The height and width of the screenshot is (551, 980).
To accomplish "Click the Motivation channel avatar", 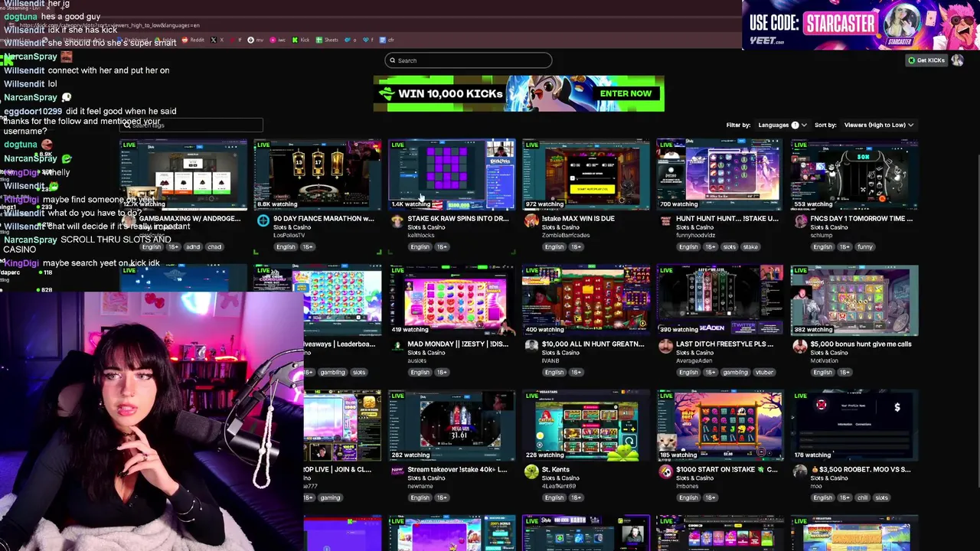I will (800, 347).
